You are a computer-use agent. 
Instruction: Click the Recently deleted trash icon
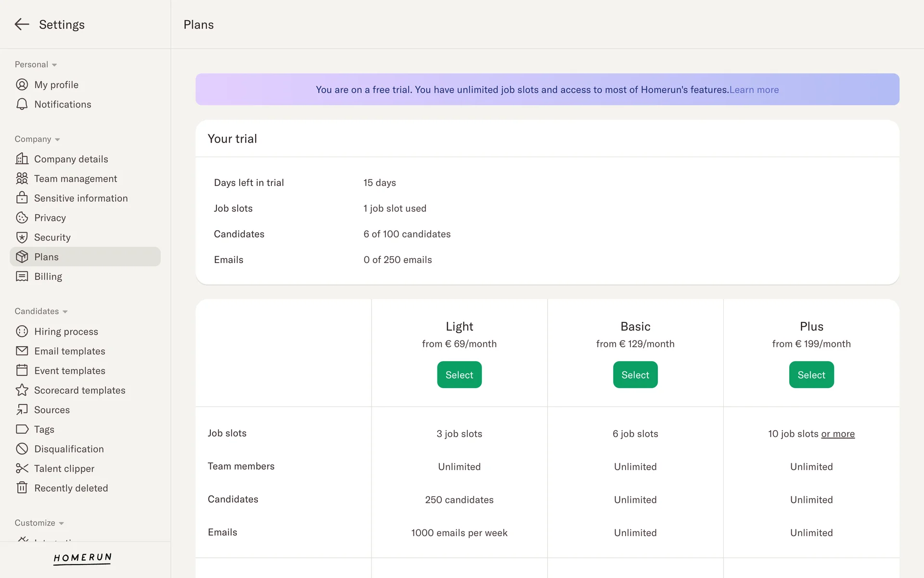tap(22, 488)
